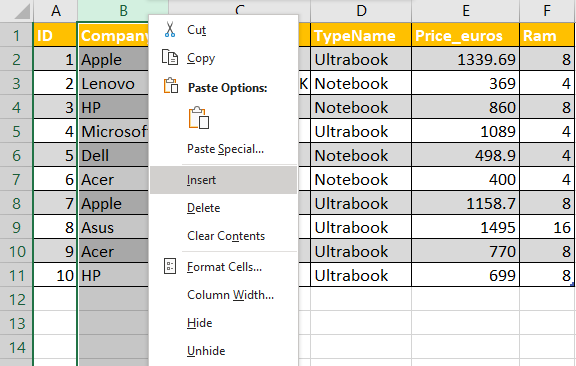576x366 pixels.
Task: Select Hide in the context menu
Action: 223,323
